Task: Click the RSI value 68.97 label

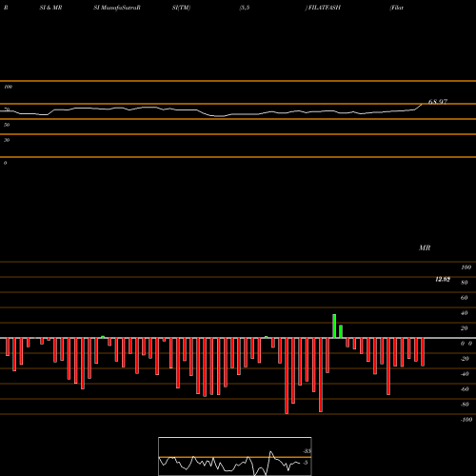Action: click(x=438, y=102)
